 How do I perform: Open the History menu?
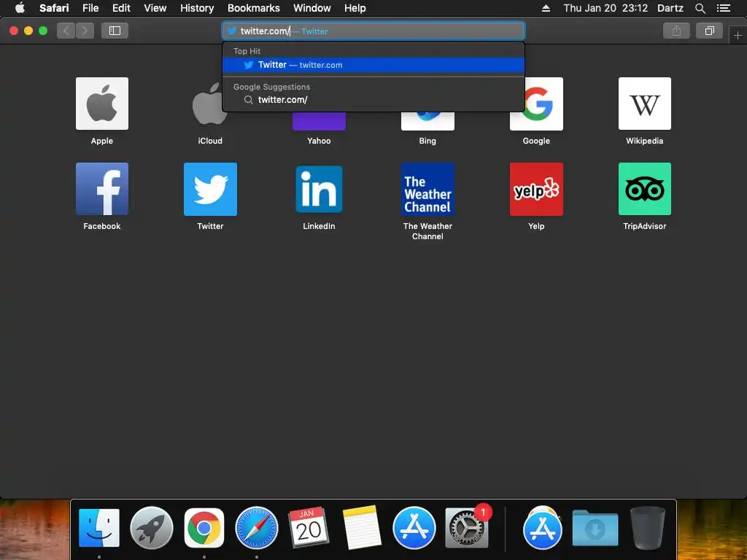point(197,8)
